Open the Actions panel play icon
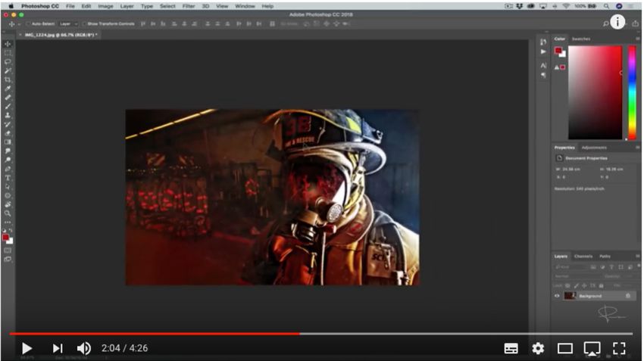644x361 pixels. (543, 51)
